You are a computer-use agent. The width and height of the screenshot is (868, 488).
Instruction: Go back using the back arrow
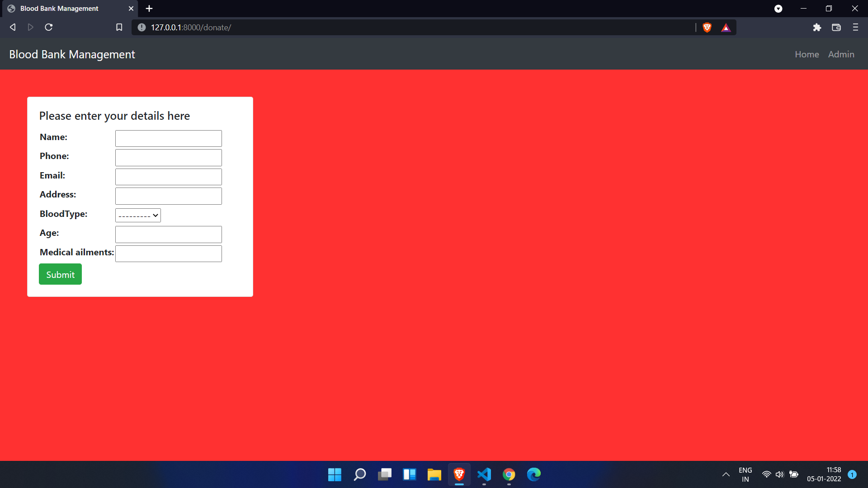[13, 28]
